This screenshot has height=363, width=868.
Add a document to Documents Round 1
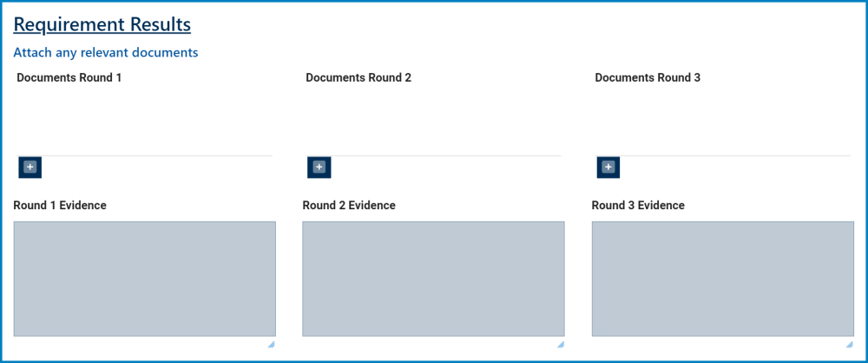coord(30,167)
